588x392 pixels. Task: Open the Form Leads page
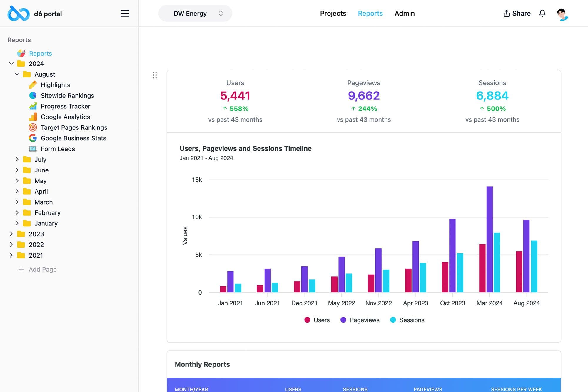(58, 149)
